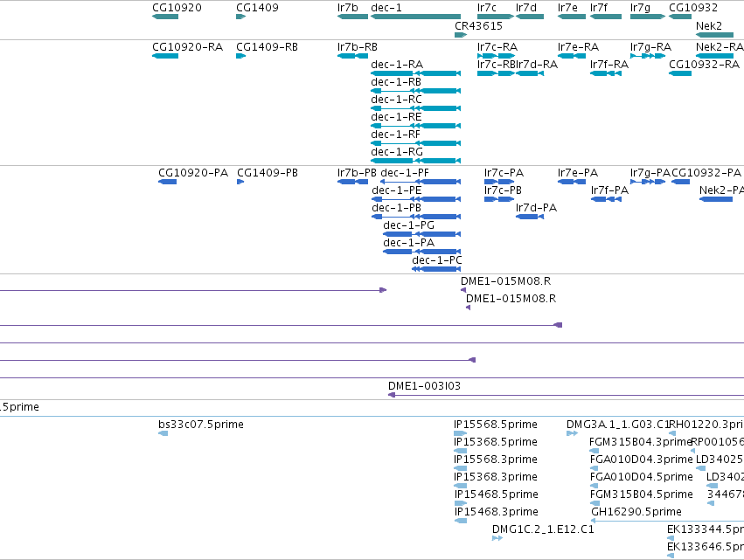Click the FGM315B04.3prime EST label
This screenshot has height=560, width=744.
(640, 442)
